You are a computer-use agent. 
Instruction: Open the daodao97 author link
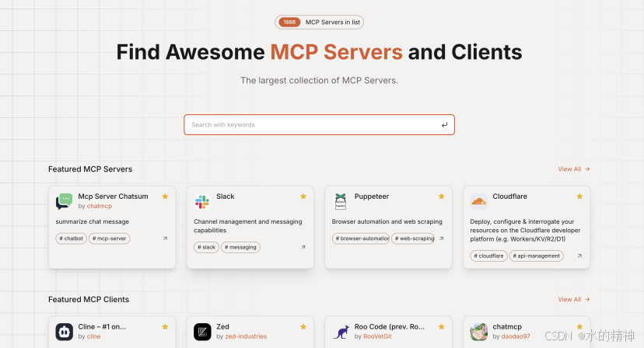(x=516, y=336)
